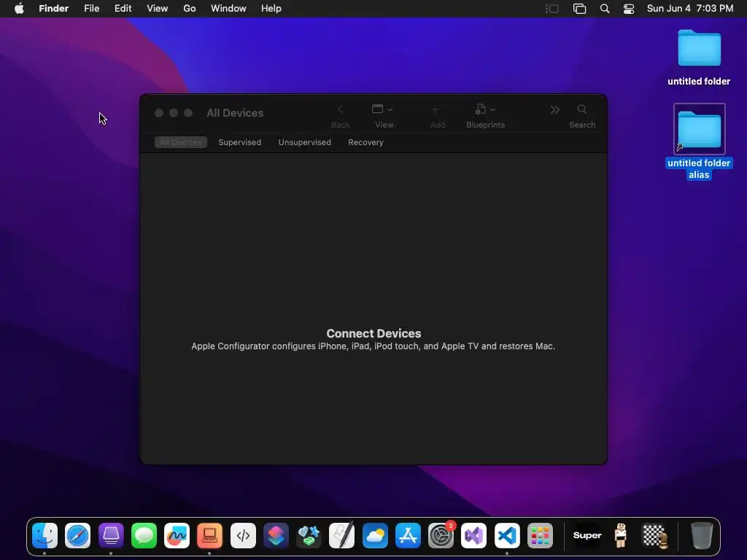
Task: Open Freeform from the Dock
Action: [x=177, y=536]
